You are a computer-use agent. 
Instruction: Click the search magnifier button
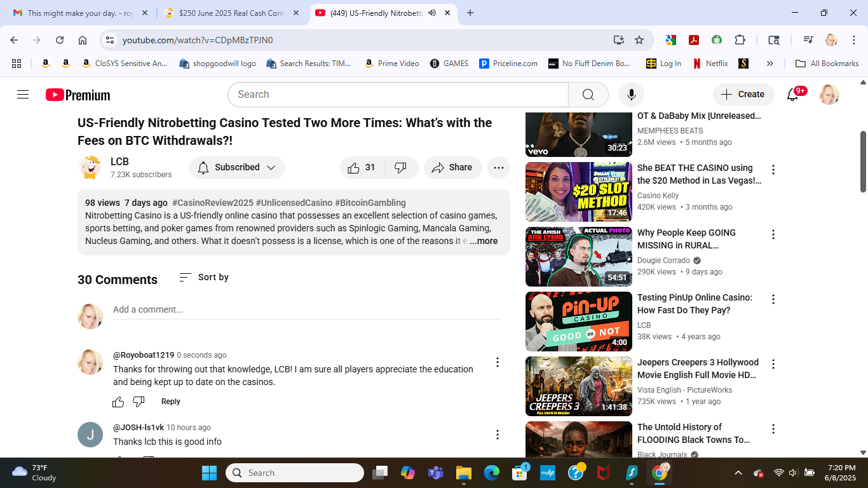[588, 95]
